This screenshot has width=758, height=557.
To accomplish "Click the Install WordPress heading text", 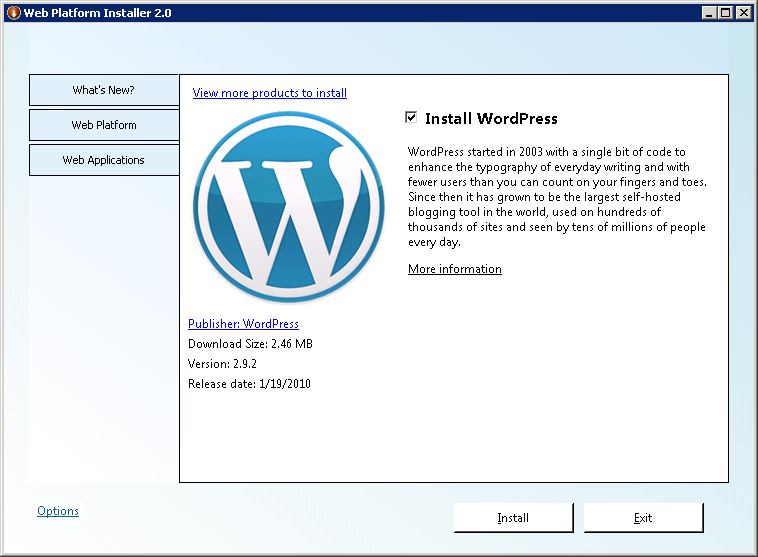I will click(x=491, y=118).
